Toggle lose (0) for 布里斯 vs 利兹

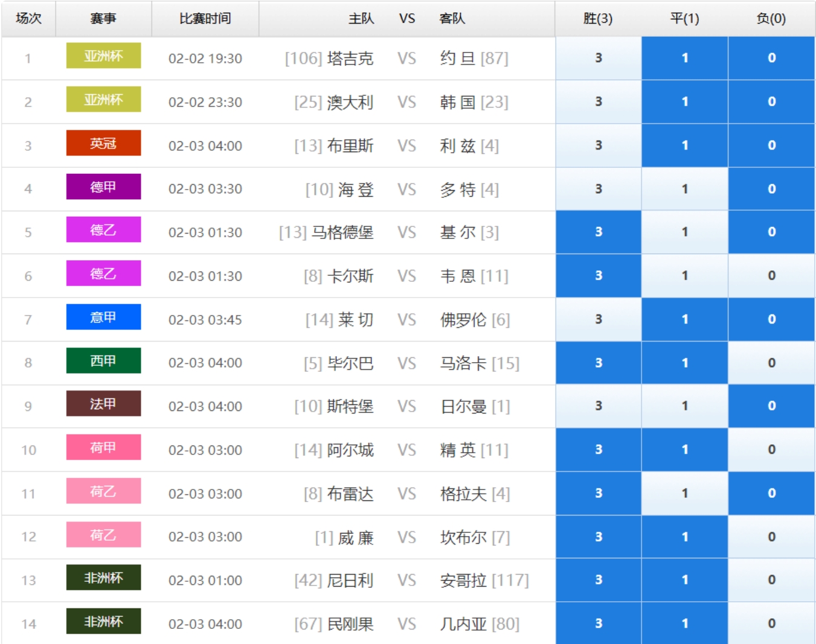click(771, 145)
